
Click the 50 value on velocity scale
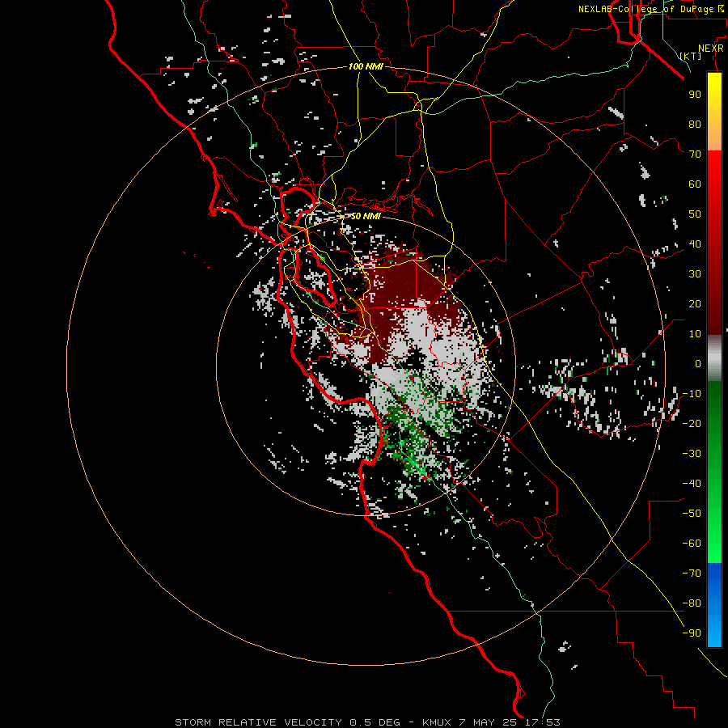pyautogui.click(x=695, y=214)
